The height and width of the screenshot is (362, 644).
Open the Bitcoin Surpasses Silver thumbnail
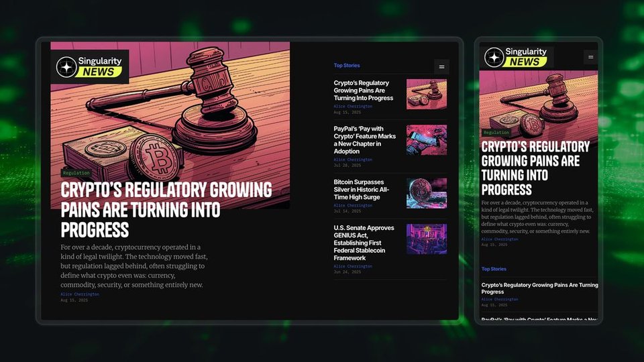[427, 193]
